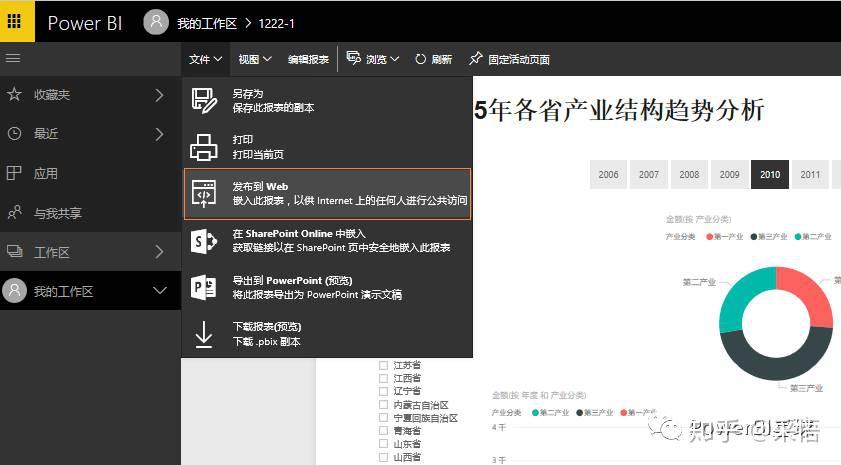Click the user avatar next to Power BI
Screen dimensions: 841x465
pyautogui.click(x=156, y=23)
